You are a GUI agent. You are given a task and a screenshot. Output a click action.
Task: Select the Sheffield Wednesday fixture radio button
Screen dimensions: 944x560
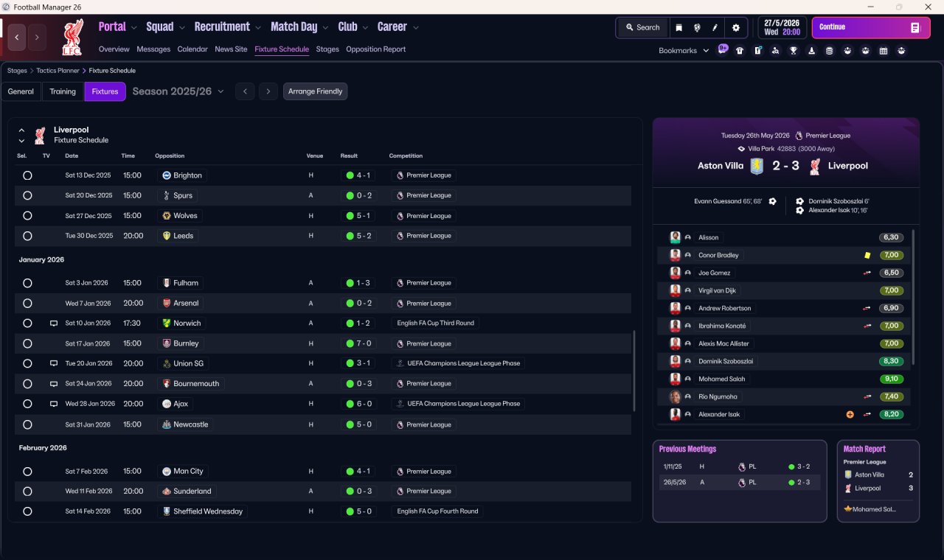coord(27,511)
